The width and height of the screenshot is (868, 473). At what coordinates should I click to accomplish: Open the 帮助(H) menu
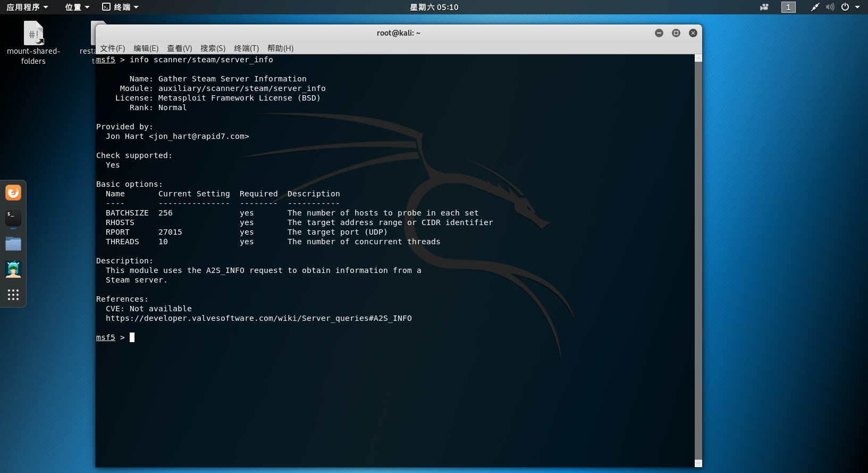[x=280, y=48]
